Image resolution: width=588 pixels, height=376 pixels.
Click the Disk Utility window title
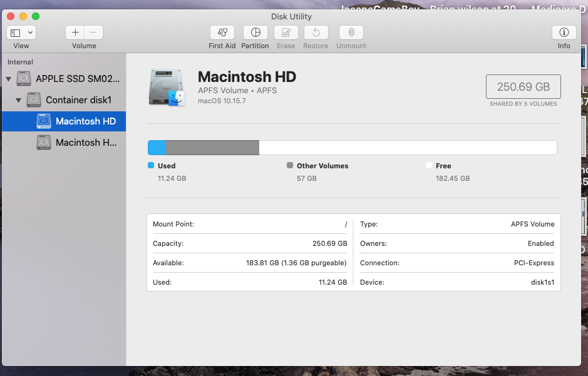coord(291,16)
